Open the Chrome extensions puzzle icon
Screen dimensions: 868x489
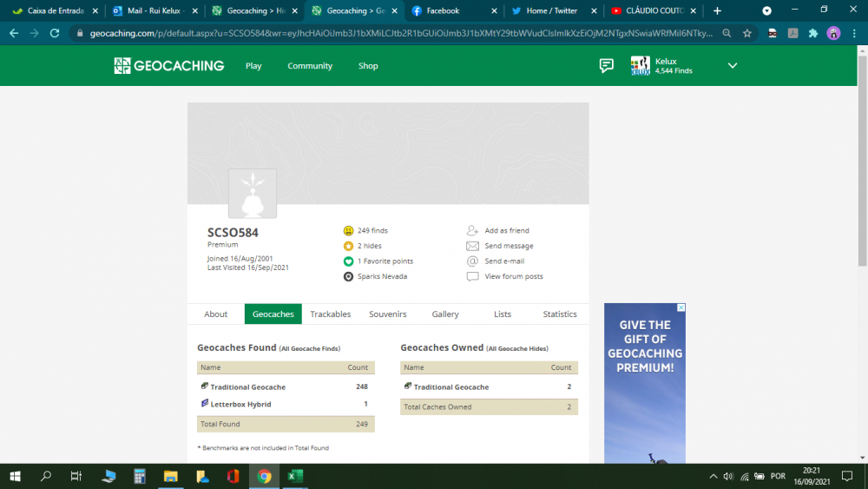tap(813, 33)
